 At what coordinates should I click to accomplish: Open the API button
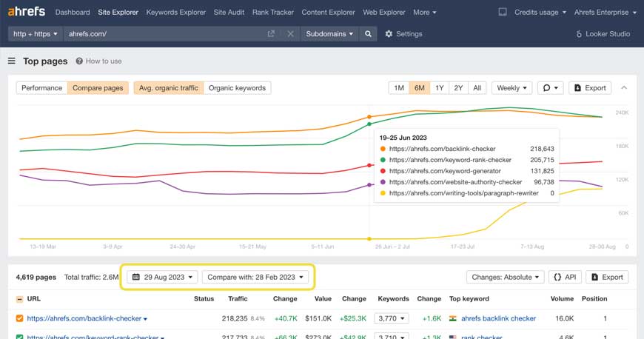(x=565, y=277)
